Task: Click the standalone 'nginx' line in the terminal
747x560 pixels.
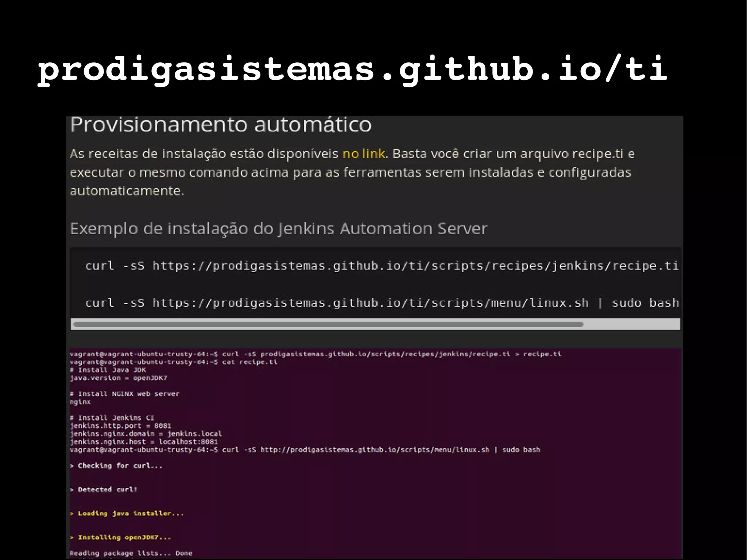Action: click(80, 402)
